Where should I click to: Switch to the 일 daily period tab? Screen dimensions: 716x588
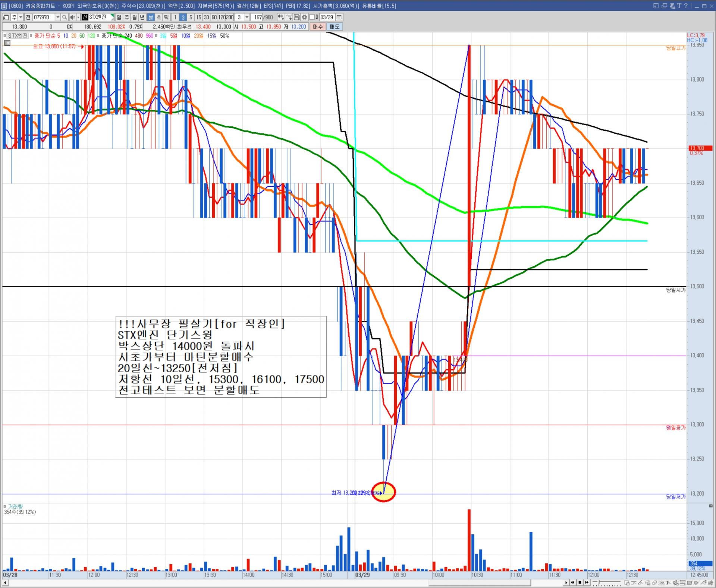pyautogui.click(x=119, y=17)
